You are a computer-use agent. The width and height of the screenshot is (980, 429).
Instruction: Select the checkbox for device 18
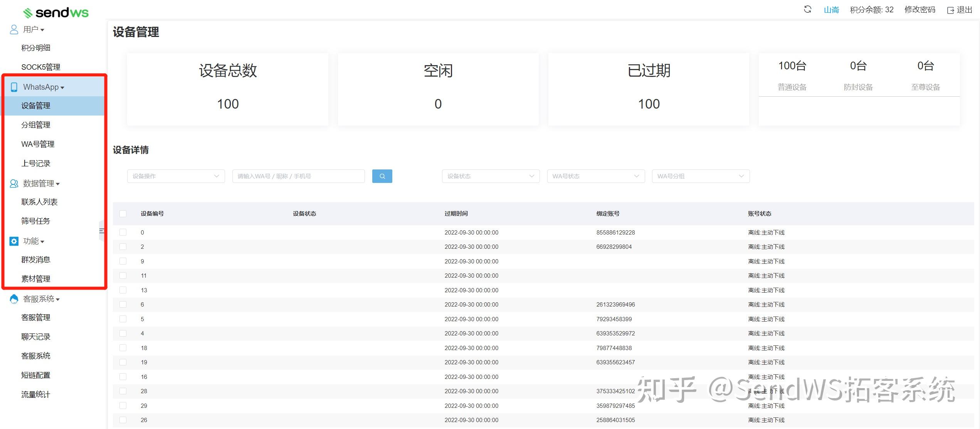point(123,348)
